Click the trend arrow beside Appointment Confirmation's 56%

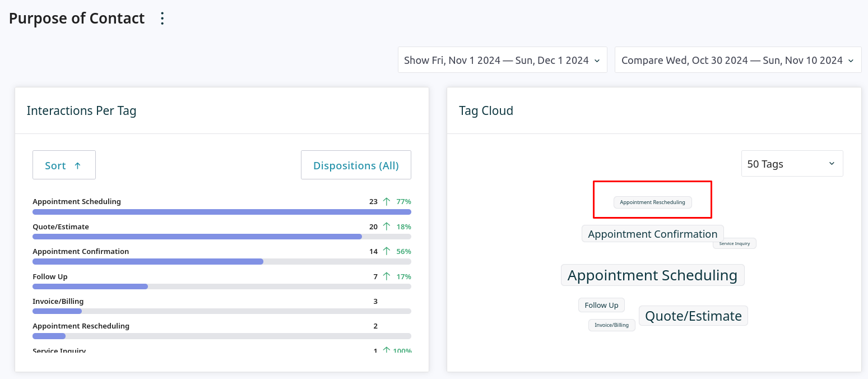coord(387,251)
